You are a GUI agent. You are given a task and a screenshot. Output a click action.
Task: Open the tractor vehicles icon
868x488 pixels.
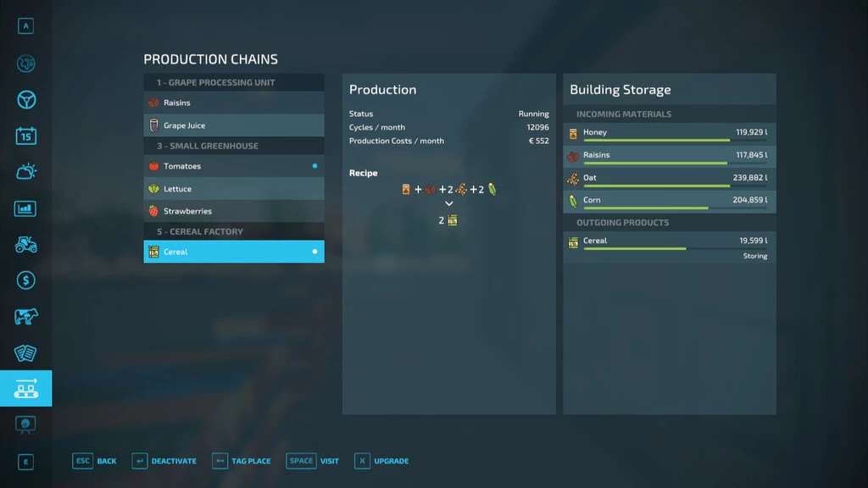pos(25,244)
